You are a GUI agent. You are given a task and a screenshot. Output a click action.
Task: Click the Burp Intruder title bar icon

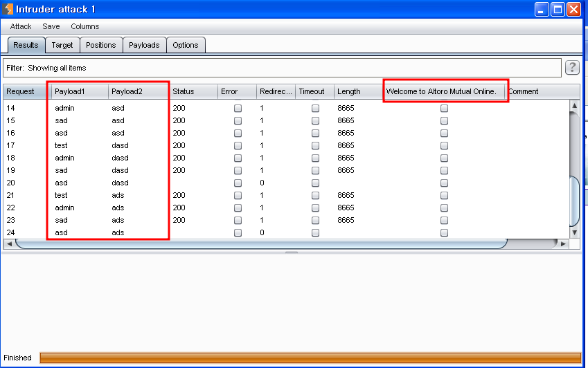tap(8, 9)
